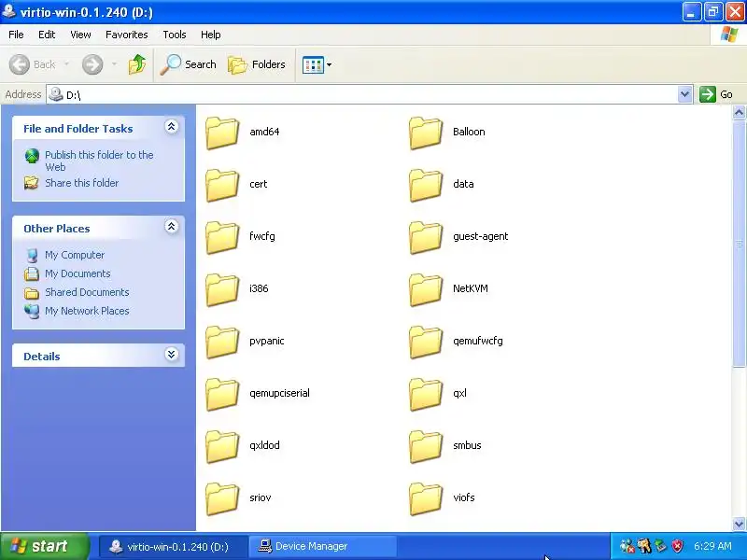Select the qemufwcfg folder icon
Screen dimensions: 747x560
(x=426, y=343)
